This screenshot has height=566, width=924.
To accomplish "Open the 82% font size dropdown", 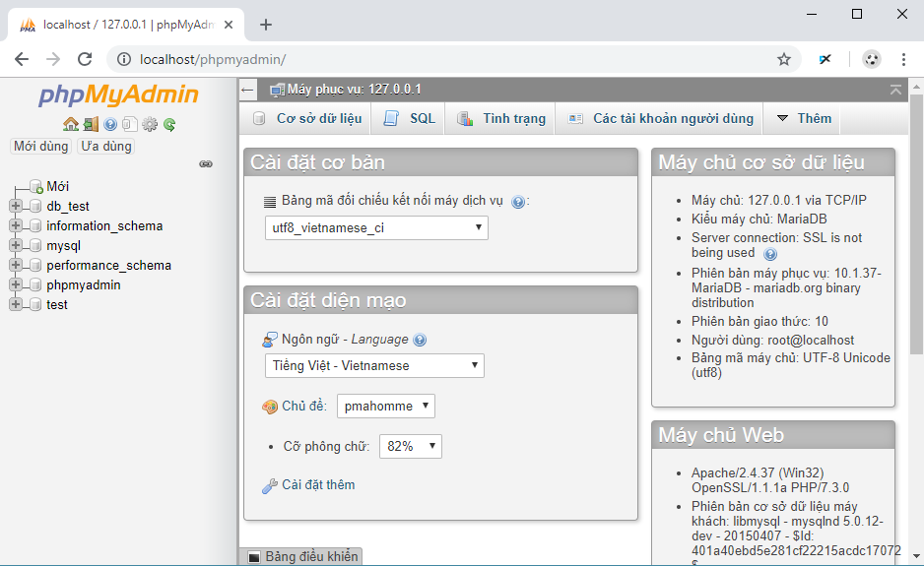I will (x=411, y=447).
